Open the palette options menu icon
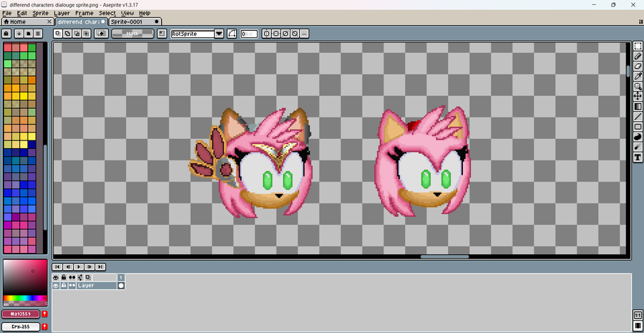Screen dimensions: 644x333 coord(38,34)
